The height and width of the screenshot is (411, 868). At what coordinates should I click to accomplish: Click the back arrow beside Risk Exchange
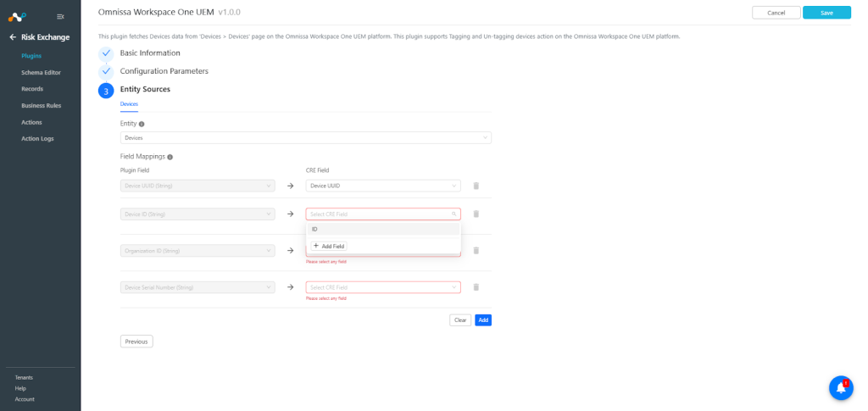coord(13,37)
